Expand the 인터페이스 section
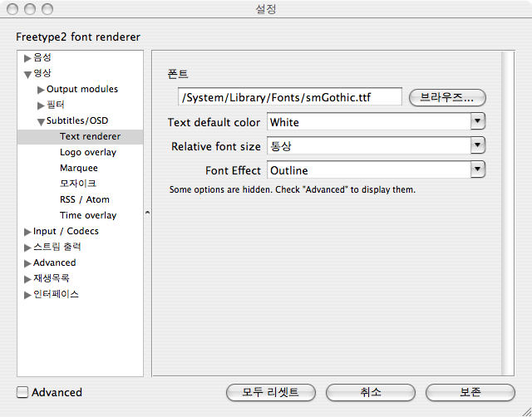Screen dimensions: 532x417 click(x=27, y=295)
